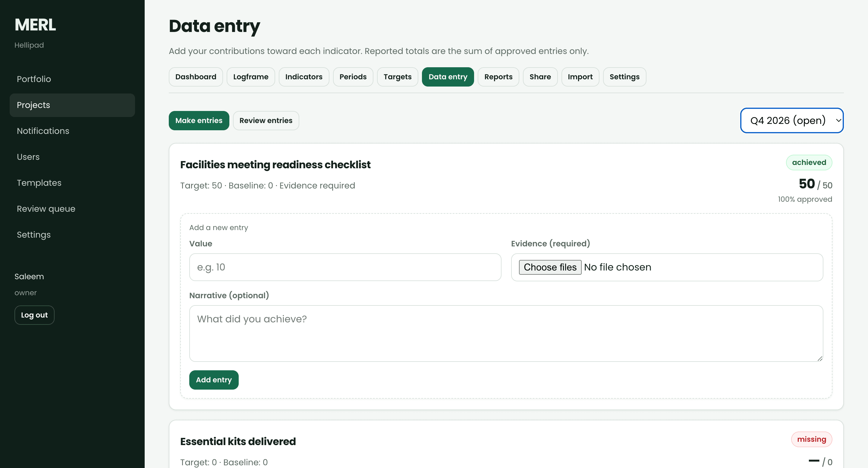868x468 pixels.
Task: Select the Targets tab
Action: (x=397, y=77)
